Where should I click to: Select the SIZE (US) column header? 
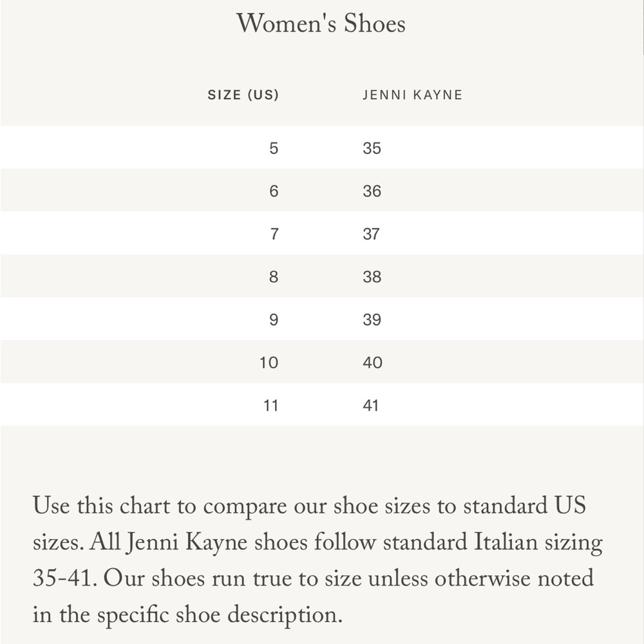pyautogui.click(x=243, y=95)
